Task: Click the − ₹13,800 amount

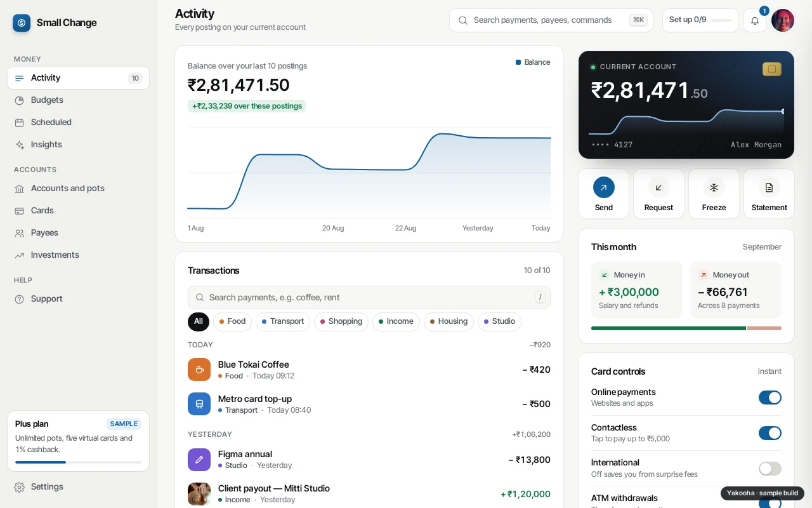Action: point(529,460)
